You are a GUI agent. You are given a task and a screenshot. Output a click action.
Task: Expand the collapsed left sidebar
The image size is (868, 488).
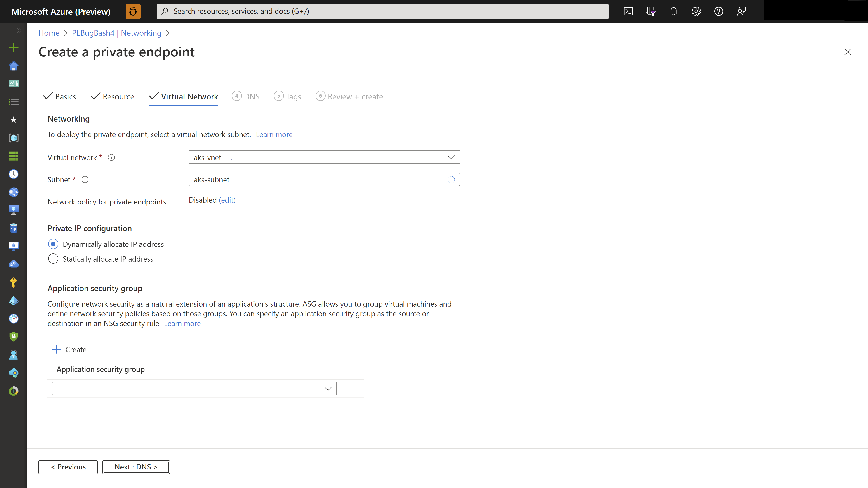pyautogui.click(x=19, y=30)
